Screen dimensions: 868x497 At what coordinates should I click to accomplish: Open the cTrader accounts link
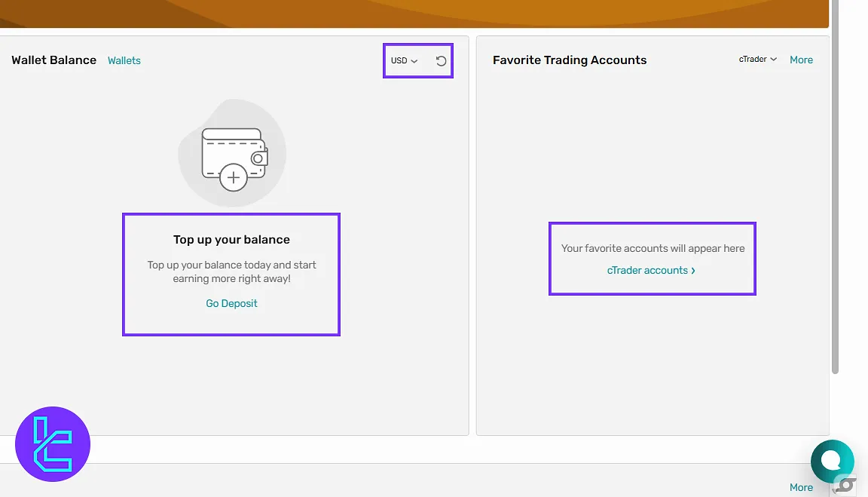(x=651, y=270)
